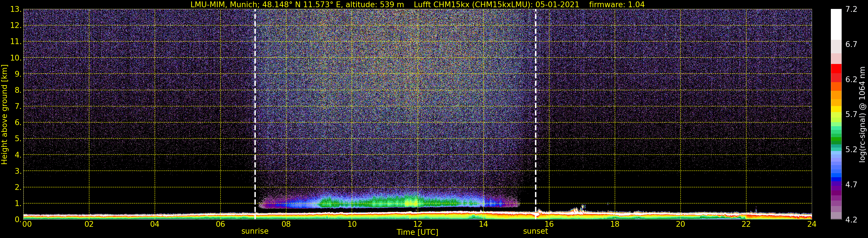Click time axis tick '06'
Viewport: 868px width, 238px height.
pyautogui.click(x=220, y=224)
